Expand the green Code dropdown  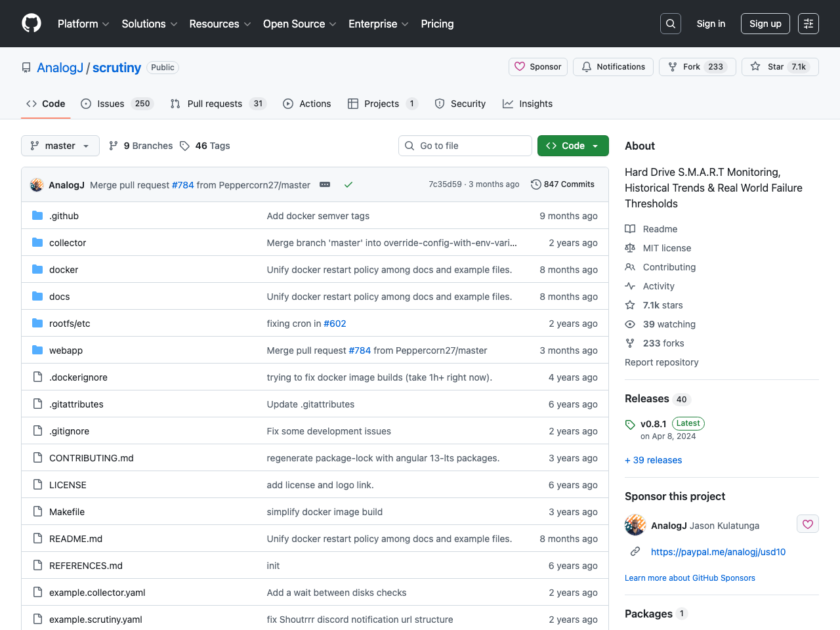tap(573, 146)
